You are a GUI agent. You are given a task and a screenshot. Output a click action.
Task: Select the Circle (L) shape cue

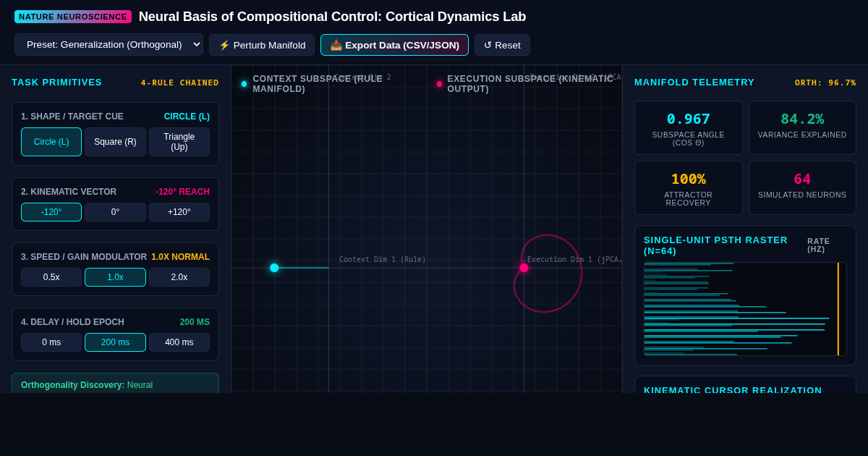pyautogui.click(x=51, y=142)
